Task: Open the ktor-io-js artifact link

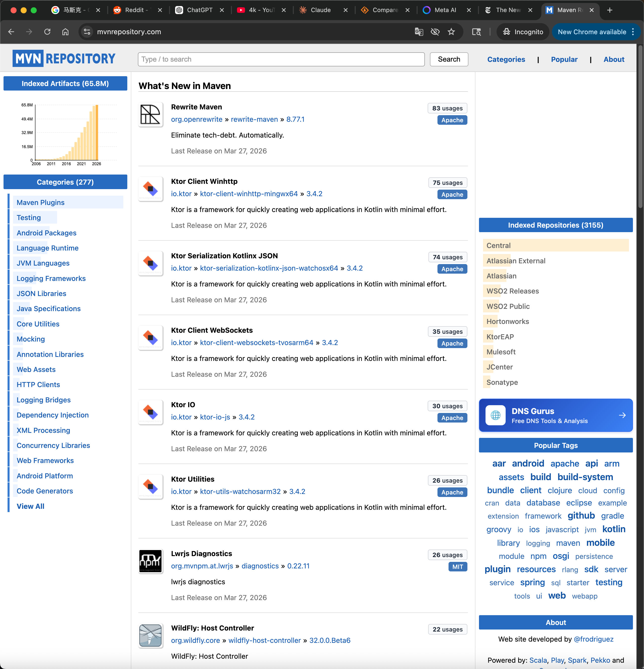Action: 215,417
